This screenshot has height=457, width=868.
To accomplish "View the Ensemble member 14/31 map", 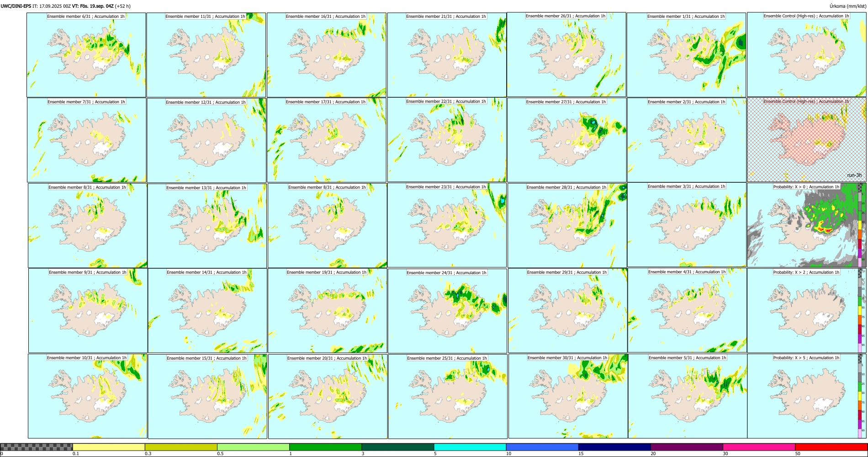I will [x=207, y=311].
